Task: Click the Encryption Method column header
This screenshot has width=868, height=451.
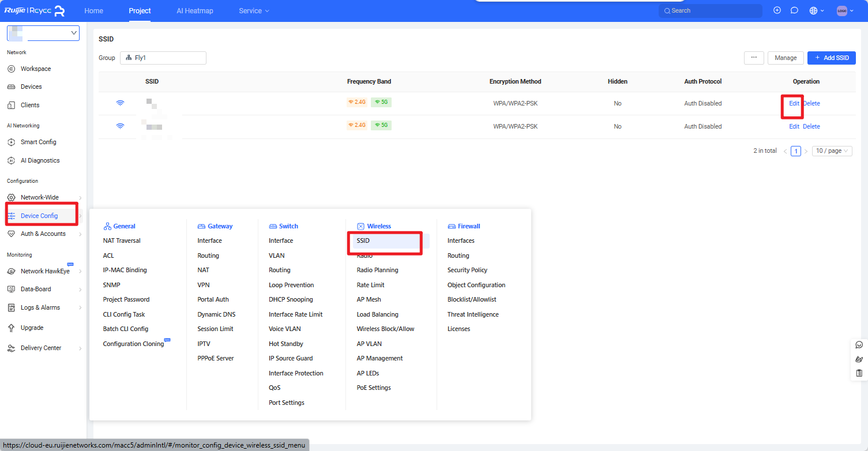Action: tap(515, 81)
